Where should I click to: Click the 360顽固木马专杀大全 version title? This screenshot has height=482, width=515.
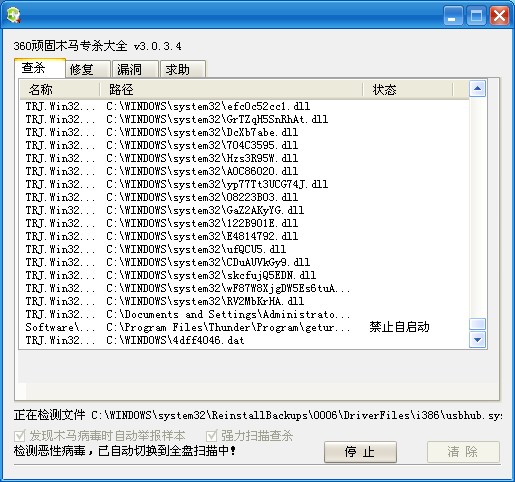coord(97,46)
